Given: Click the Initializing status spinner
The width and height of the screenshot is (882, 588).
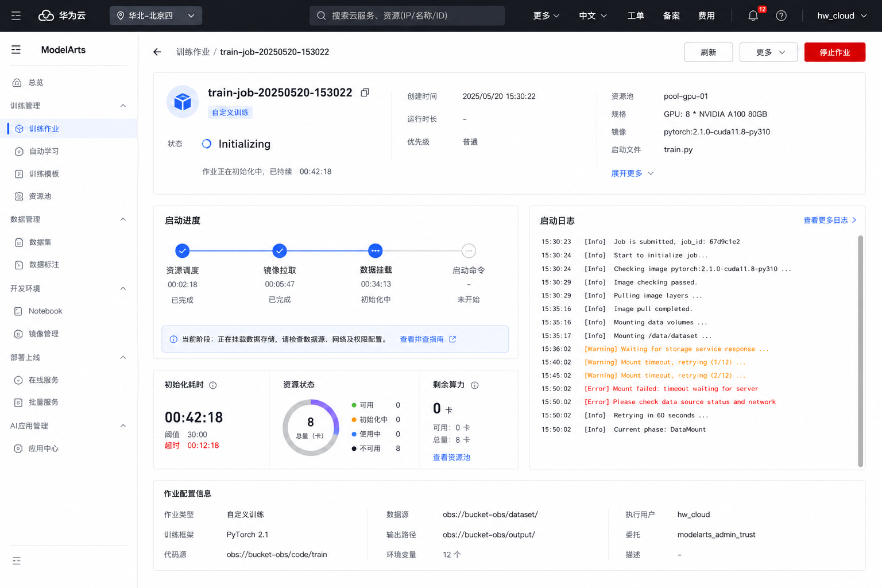Looking at the screenshot, I should 206,144.
